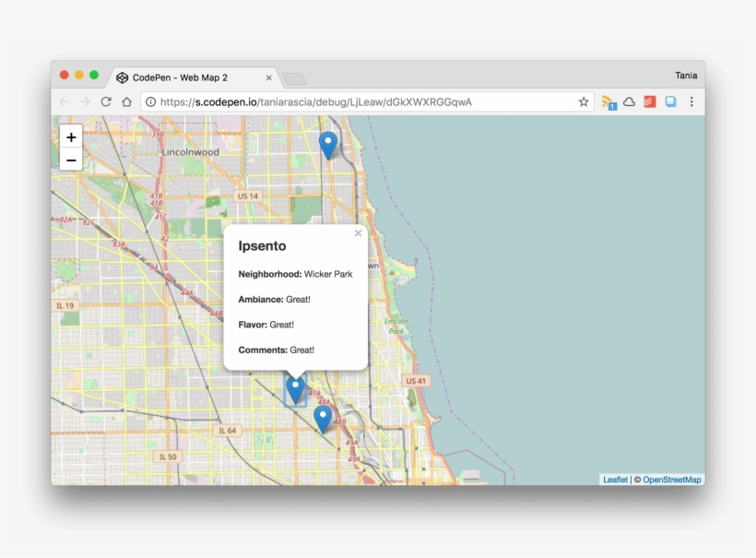The image size is (756, 558).
Task: Open the cloud extension icon
Action: click(x=629, y=101)
